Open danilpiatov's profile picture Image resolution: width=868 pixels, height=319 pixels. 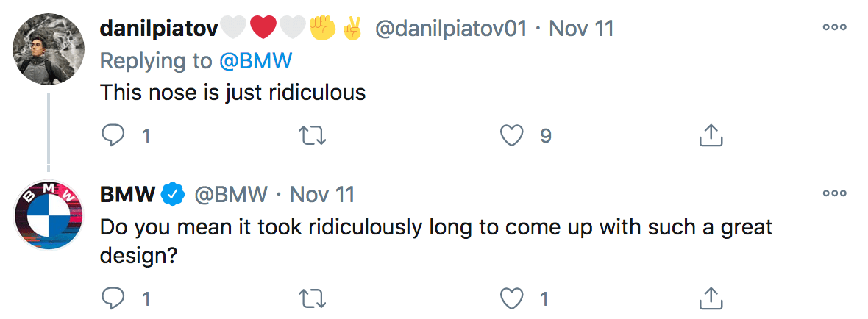(x=48, y=49)
